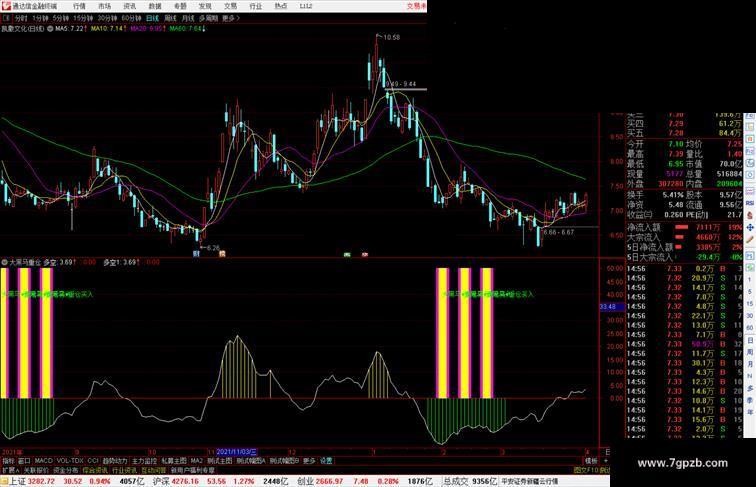Select the 30分钟 period tab
This screenshot has height=487, width=756.
pos(107,18)
